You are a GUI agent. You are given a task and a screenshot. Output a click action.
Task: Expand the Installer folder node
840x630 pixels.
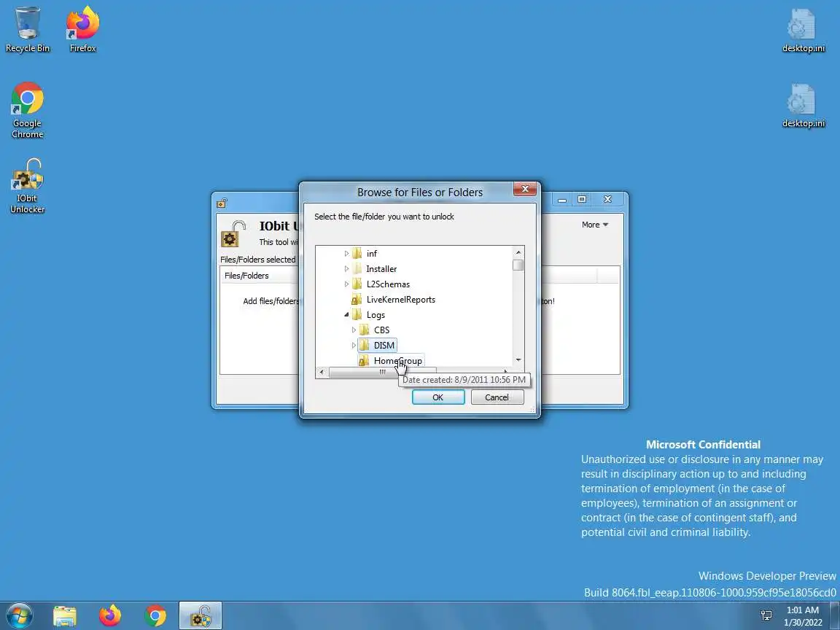[346, 269]
